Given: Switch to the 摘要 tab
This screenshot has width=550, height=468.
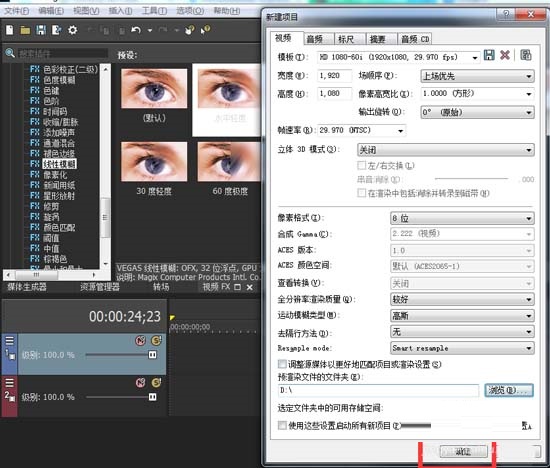Looking at the screenshot, I should click(382, 39).
